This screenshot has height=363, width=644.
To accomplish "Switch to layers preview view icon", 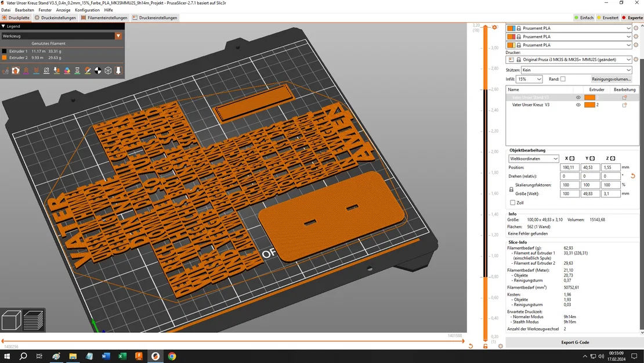I will tap(33, 320).
